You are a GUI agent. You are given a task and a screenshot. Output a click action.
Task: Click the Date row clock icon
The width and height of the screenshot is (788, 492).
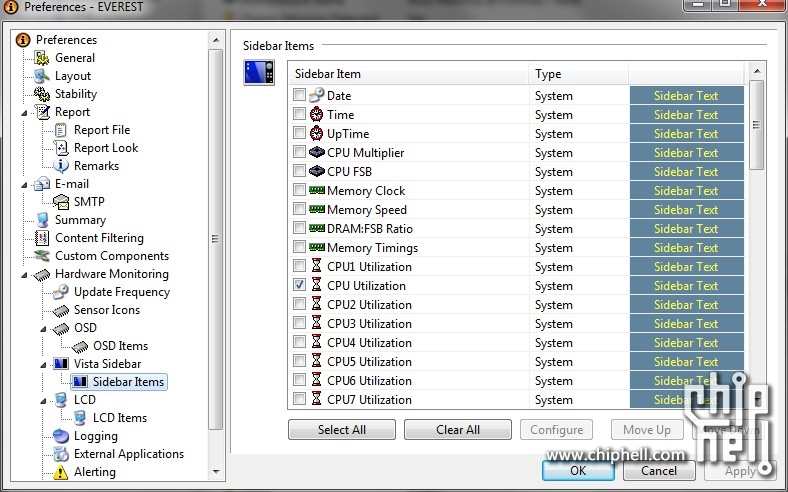pos(317,95)
